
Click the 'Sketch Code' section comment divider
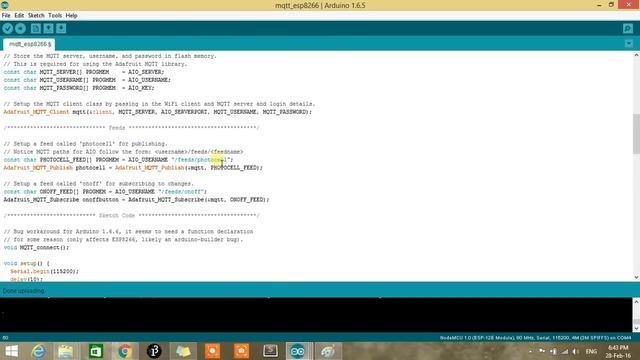click(131, 216)
